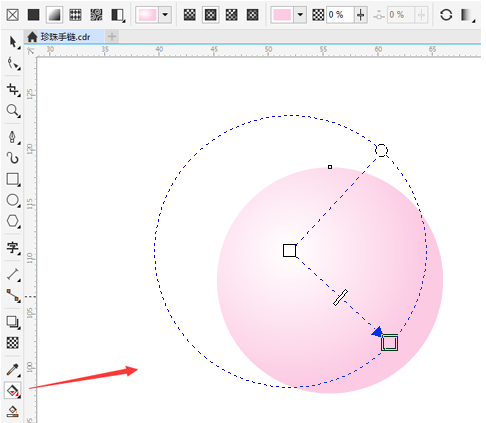The image size is (486, 423).
Task: Enable Uniform fill type
Action: click(x=33, y=15)
